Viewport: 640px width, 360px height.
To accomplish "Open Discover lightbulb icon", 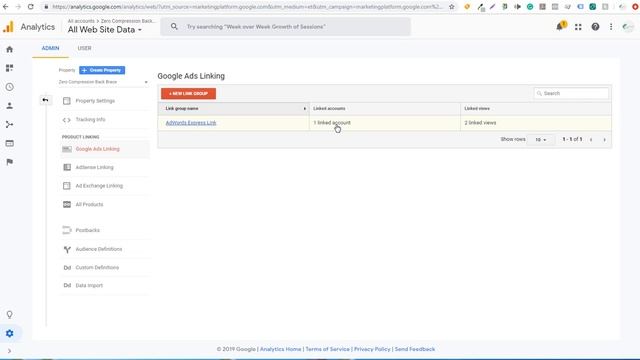I will coord(9,315).
